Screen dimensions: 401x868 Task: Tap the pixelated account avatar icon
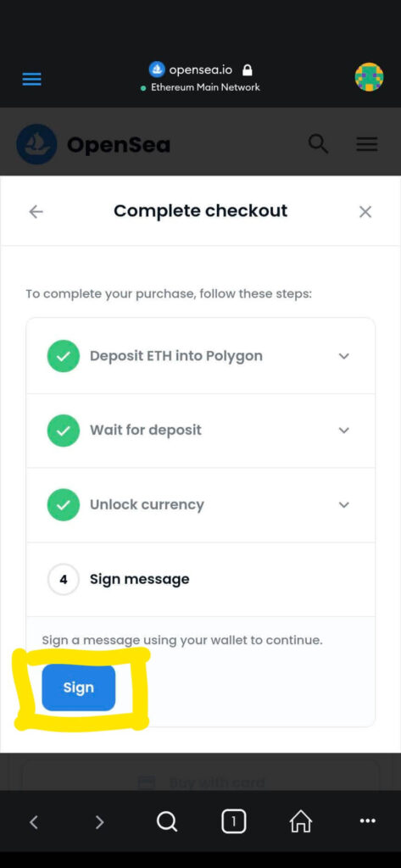click(369, 77)
